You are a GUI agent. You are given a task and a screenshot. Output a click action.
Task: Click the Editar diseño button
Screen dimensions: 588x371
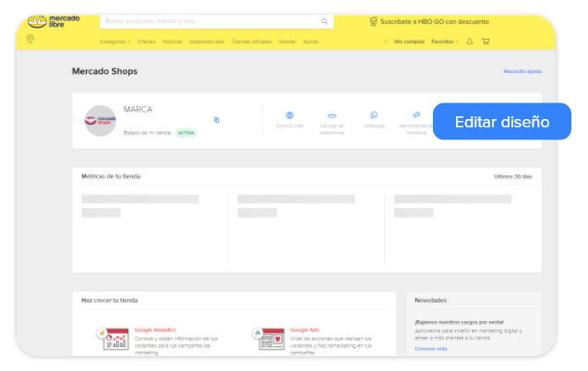pos(502,122)
